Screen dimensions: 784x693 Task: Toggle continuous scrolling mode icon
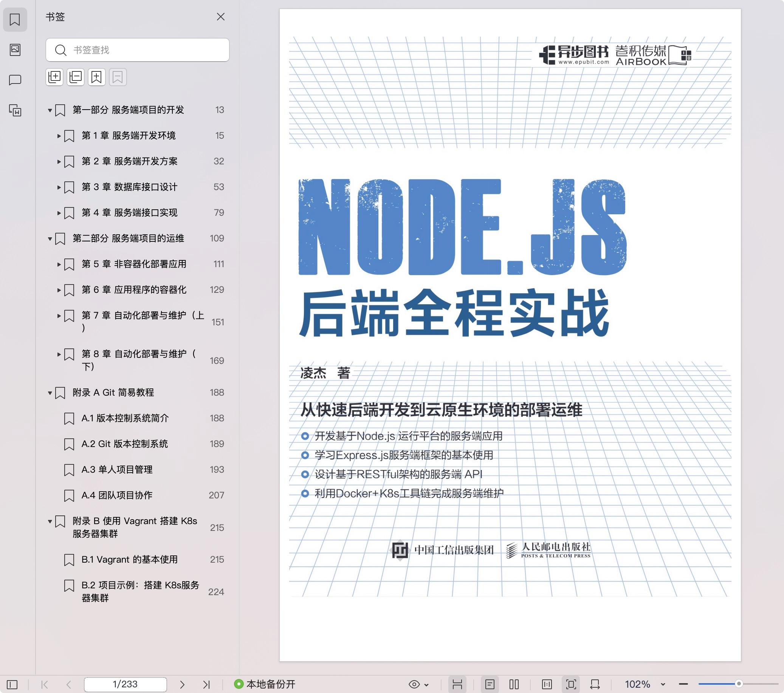pos(457,684)
